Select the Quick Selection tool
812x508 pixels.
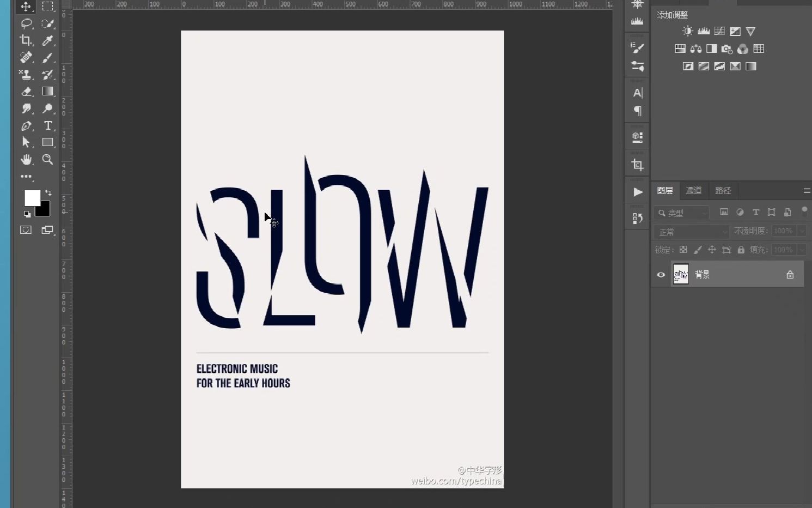48,23
